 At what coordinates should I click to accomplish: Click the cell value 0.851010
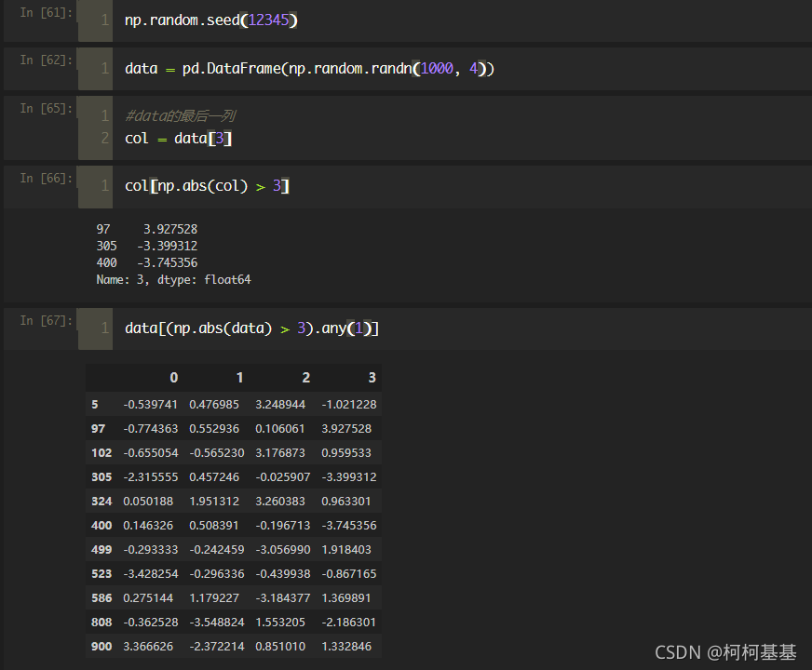(280, 647)
